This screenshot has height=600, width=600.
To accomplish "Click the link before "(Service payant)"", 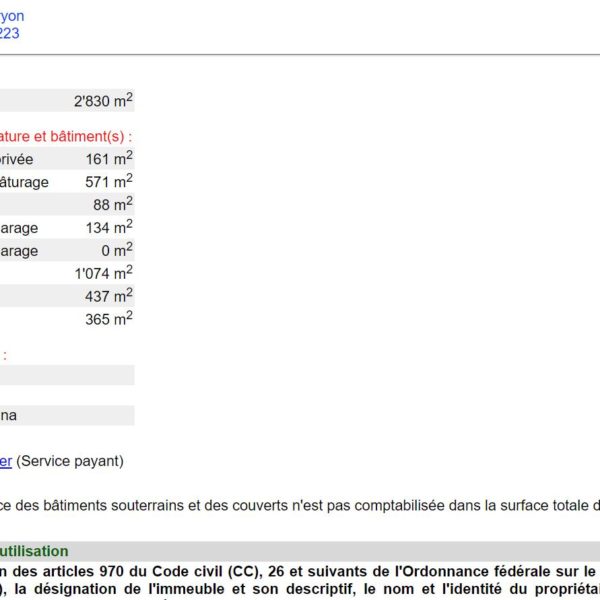I will pos(6,461).
